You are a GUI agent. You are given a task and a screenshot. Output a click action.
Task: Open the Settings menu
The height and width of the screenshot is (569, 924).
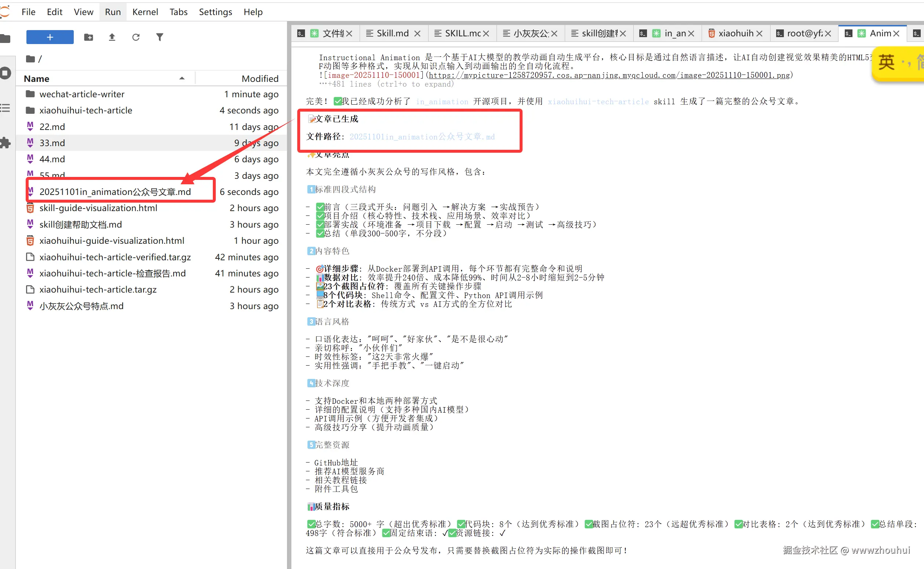[215, 12]
